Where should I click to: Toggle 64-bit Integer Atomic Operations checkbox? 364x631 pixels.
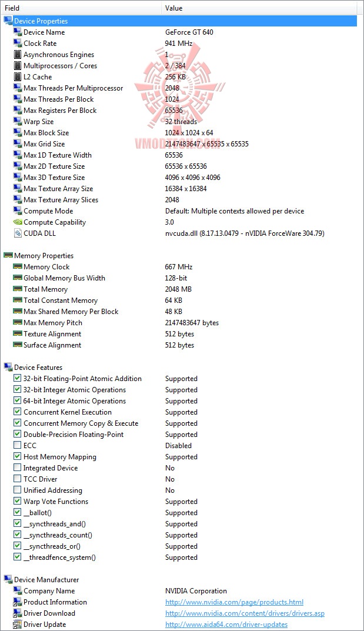pos(17,400)
